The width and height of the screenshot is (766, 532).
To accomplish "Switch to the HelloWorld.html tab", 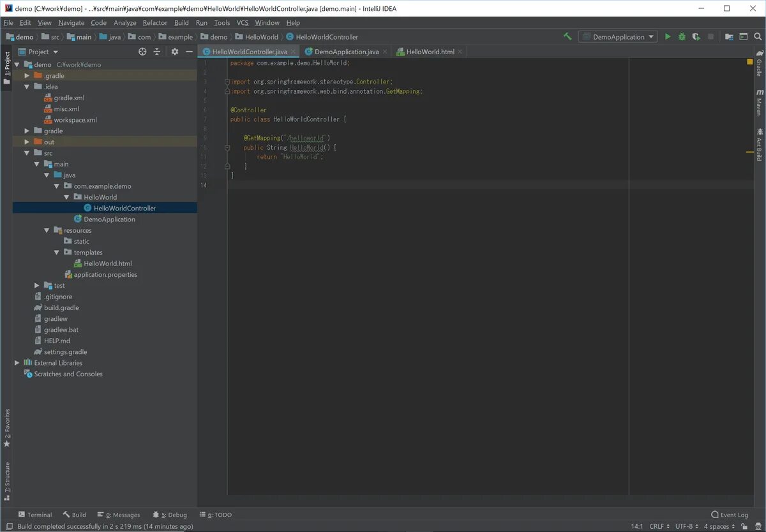I will click(x=430, y=52).
